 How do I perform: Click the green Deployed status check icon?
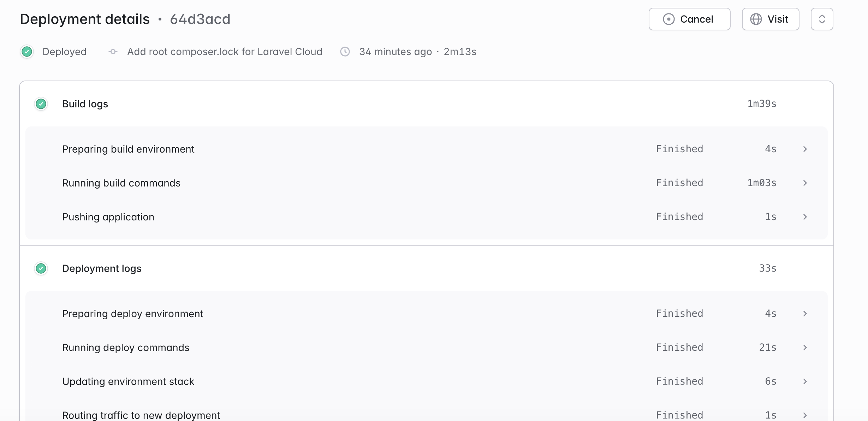(x=27, y=52)
